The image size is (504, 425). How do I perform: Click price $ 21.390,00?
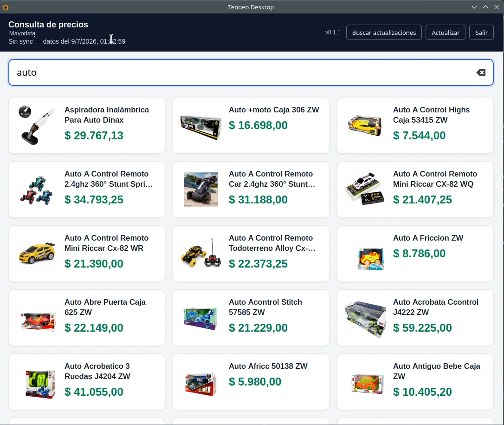pos(94,263)
